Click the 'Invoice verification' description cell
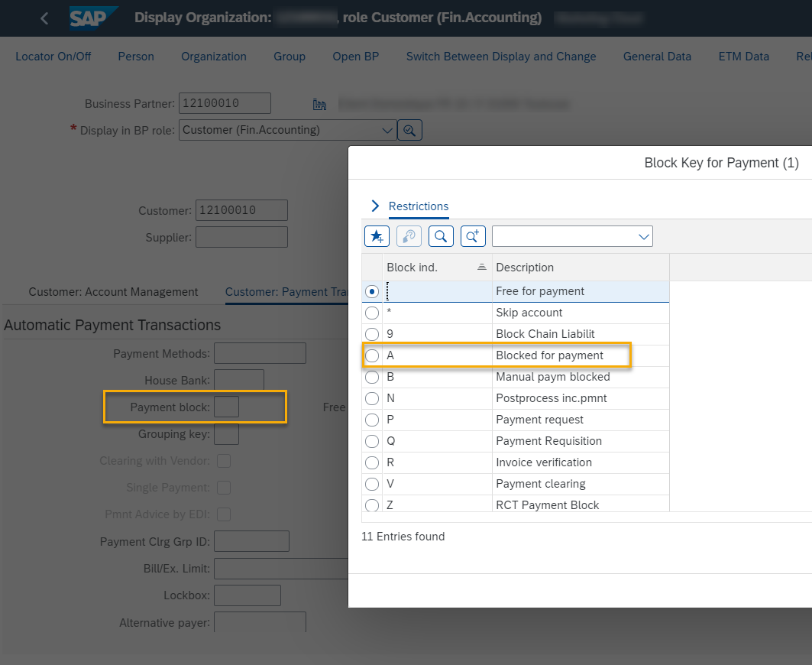The width and height of the screenshot is (812, 665). pos(581,462)
